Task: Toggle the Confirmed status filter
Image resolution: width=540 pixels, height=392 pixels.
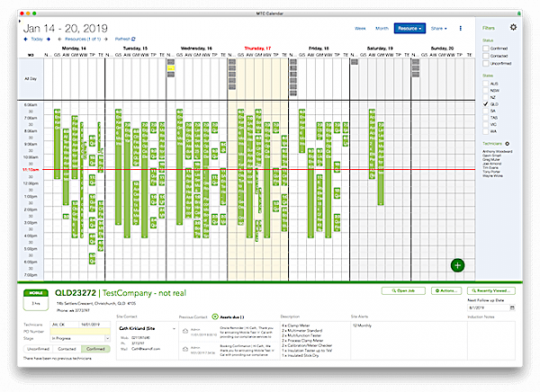Action: [486, 49]
